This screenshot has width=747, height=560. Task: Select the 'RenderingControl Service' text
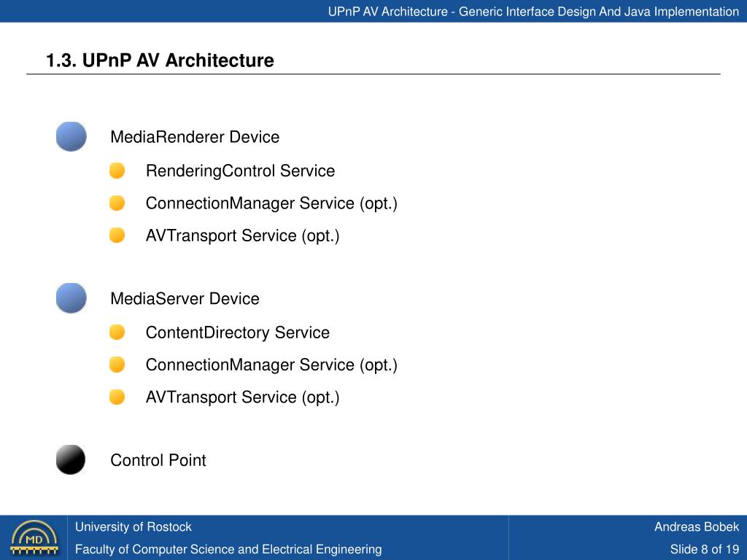tap(240, 171)
